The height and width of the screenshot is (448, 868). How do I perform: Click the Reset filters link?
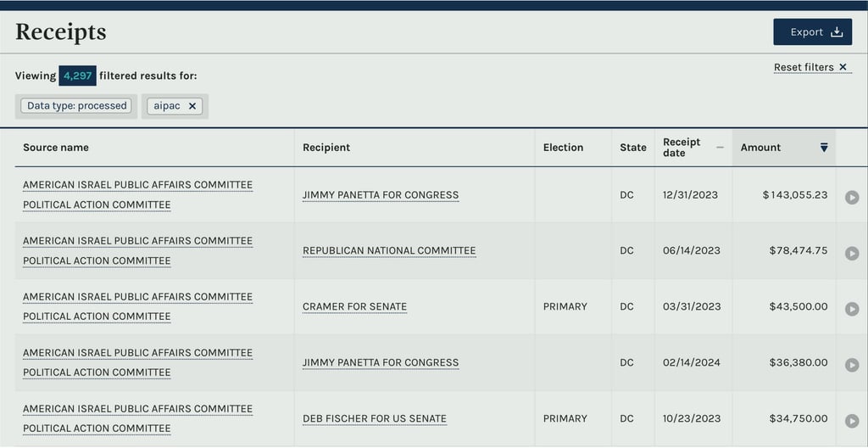804,67
